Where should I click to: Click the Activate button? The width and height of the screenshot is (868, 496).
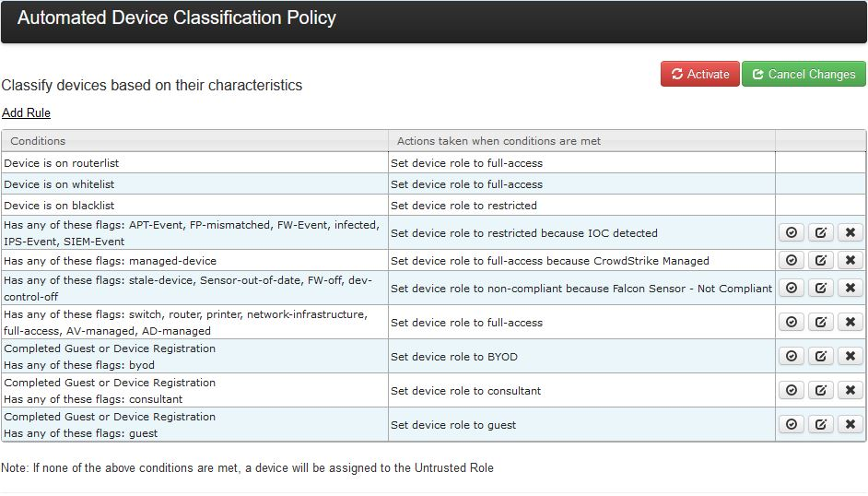(700, 75)
